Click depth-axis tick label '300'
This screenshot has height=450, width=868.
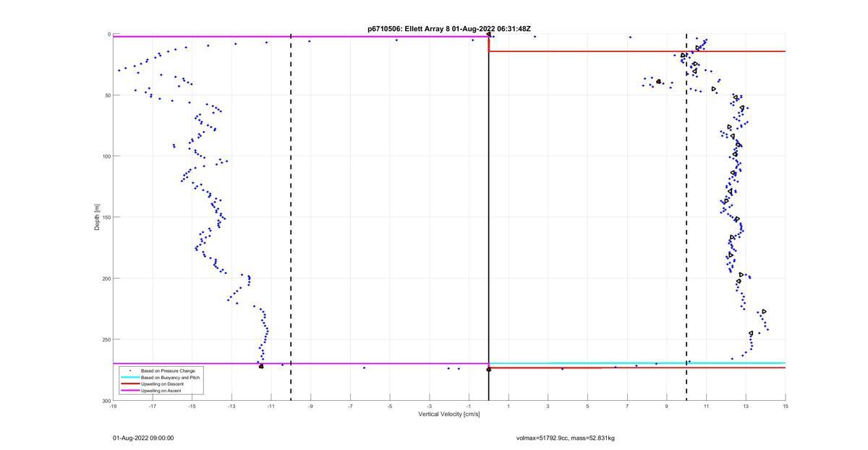coord(106,400)
